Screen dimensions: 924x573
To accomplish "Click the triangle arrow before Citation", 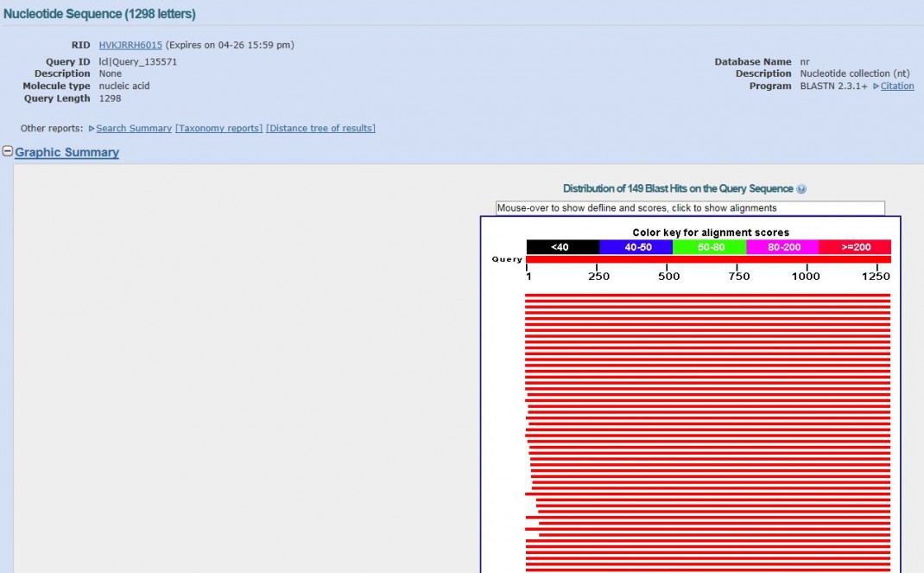I will [876, 86].
